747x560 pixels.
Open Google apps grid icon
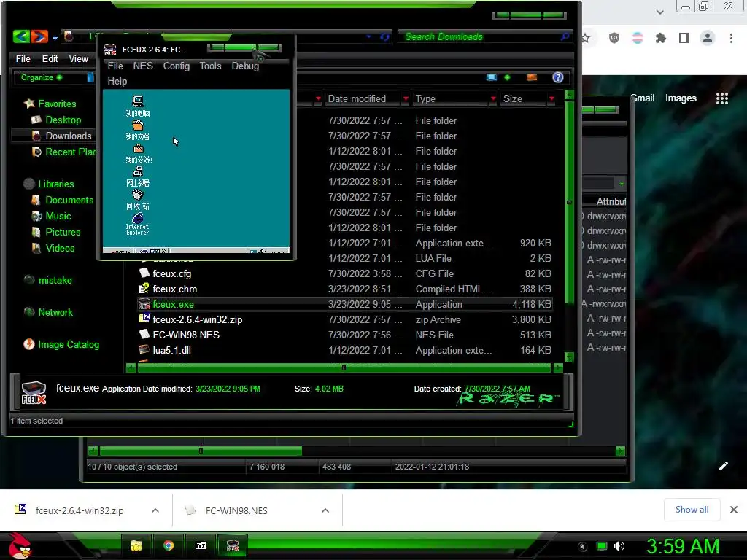point(722,98)
